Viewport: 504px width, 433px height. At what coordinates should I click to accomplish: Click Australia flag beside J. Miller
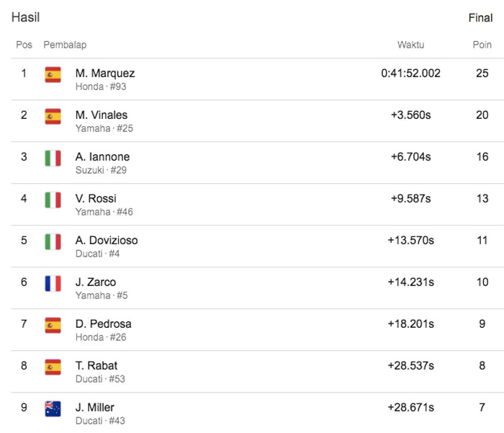(x=53, y=409)
